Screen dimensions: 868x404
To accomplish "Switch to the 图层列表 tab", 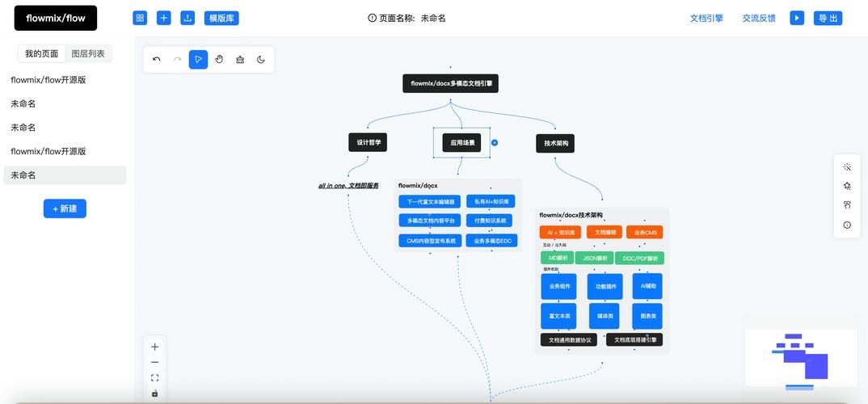I will click(88, 53).
